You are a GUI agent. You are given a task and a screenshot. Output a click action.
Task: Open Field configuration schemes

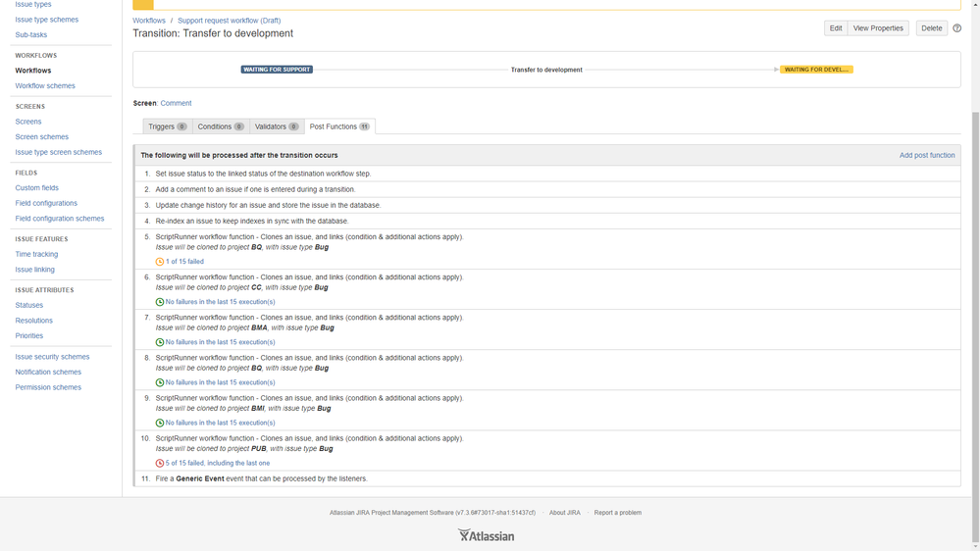tap(60, 219)
